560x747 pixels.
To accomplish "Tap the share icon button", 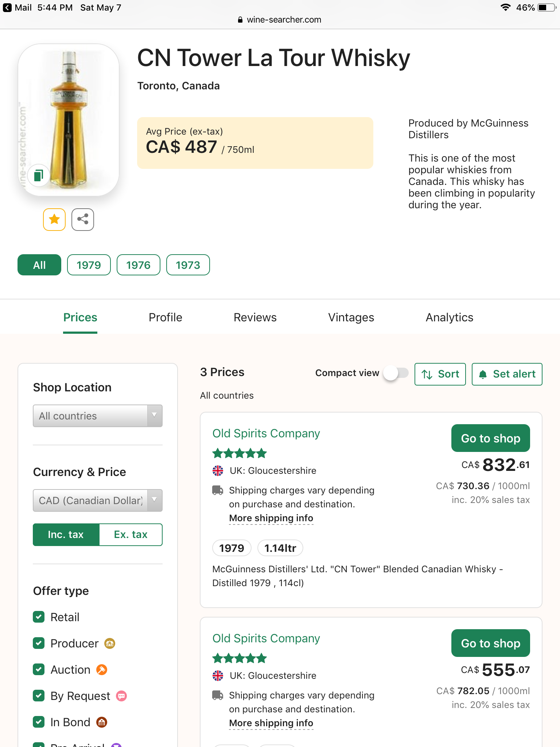I will pos(83,220).
